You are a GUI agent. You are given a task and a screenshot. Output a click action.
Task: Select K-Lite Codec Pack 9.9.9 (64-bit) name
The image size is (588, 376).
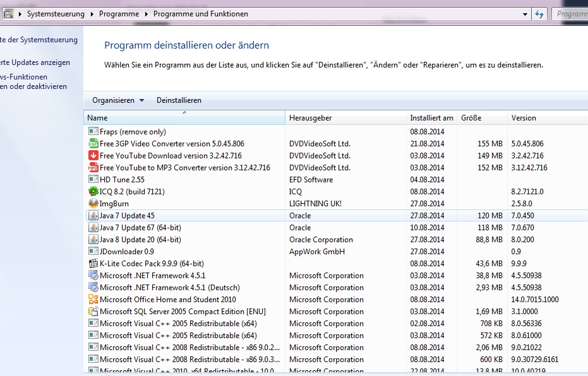(152, 264)
